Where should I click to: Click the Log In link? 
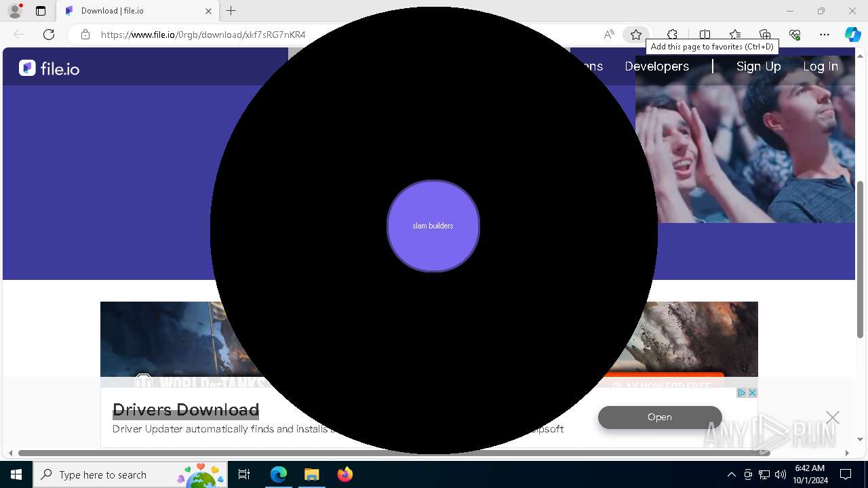[x=821, y=66]
